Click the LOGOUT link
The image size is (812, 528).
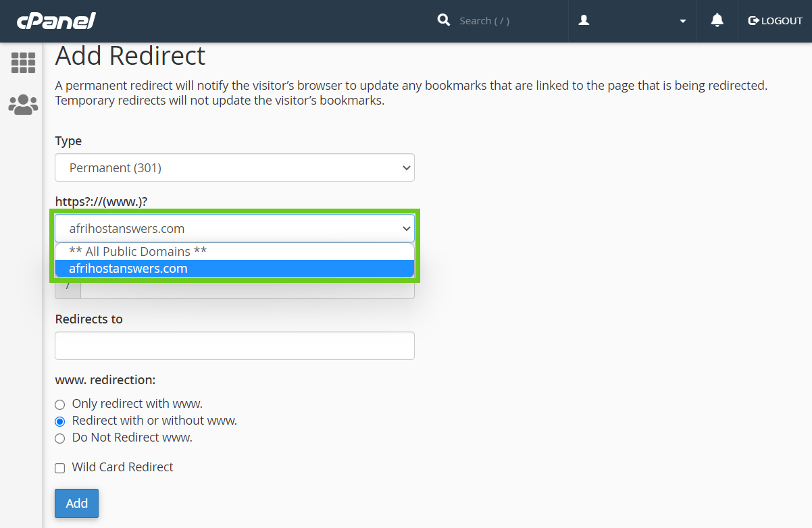pyautogui.click(x=782, y=21)
